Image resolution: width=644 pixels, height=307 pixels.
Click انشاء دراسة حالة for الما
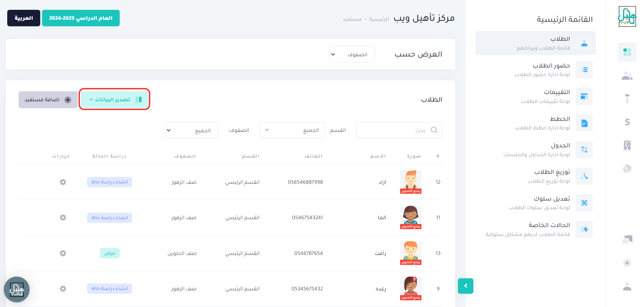point(110,218)
